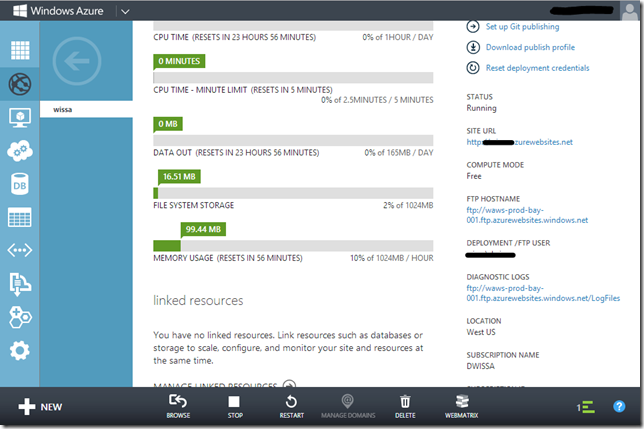
Task: Open the Networks arrows icon
Action: click(x=20, y=250)
